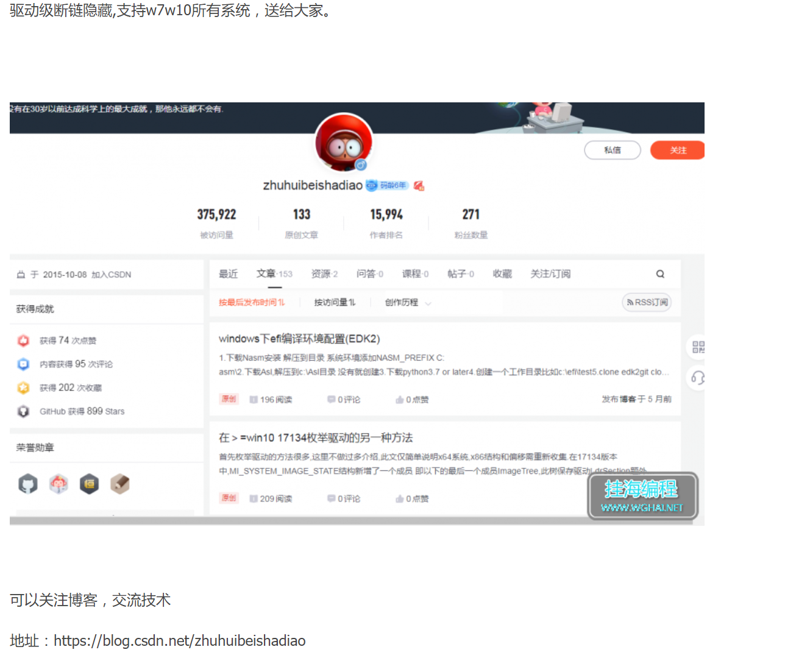The height and width of the screenshot is (672, 810).
Task: Click the 133 原创文章 statistic
Action: (x=302, y=222)
